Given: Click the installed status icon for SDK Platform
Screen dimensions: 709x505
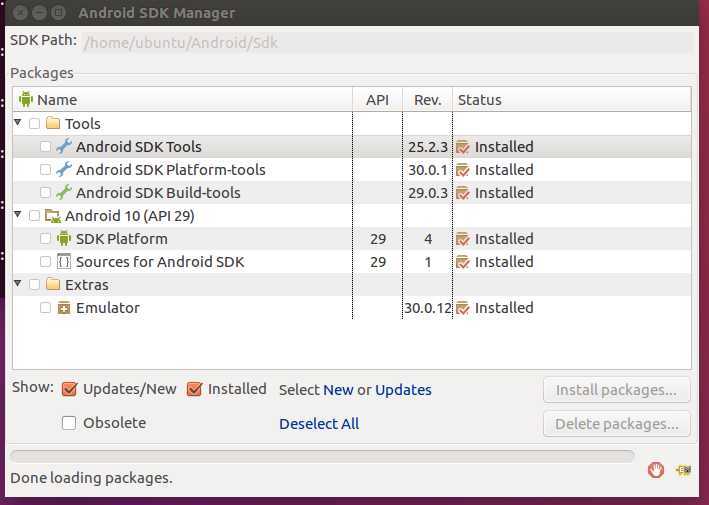Looking at the screenshot, I should click(x=463, y=239).
